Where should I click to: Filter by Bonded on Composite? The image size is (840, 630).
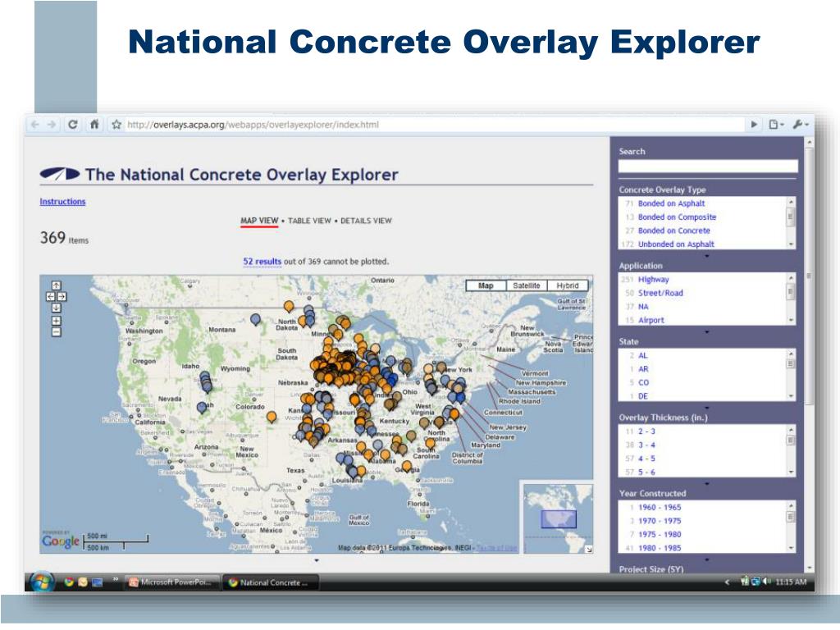coord(677,217)
